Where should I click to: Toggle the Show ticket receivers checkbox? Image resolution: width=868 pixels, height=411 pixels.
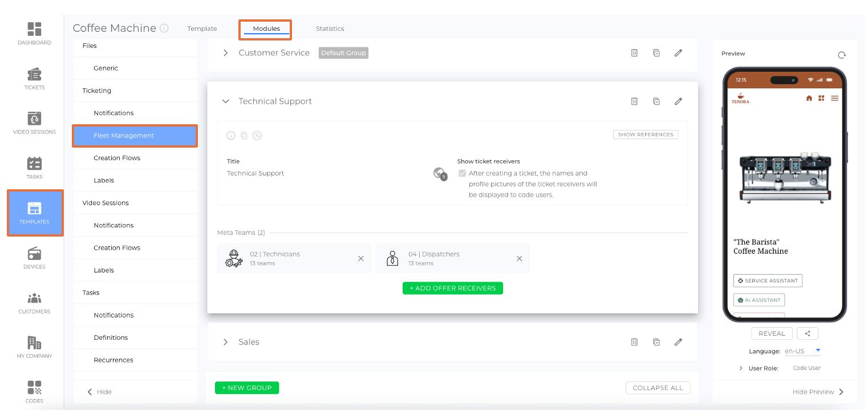coord(462,173)
